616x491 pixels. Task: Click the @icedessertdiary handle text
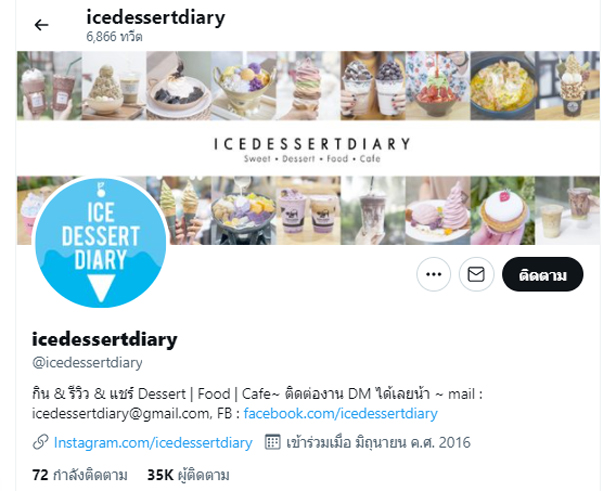click(x=87, y=363)
